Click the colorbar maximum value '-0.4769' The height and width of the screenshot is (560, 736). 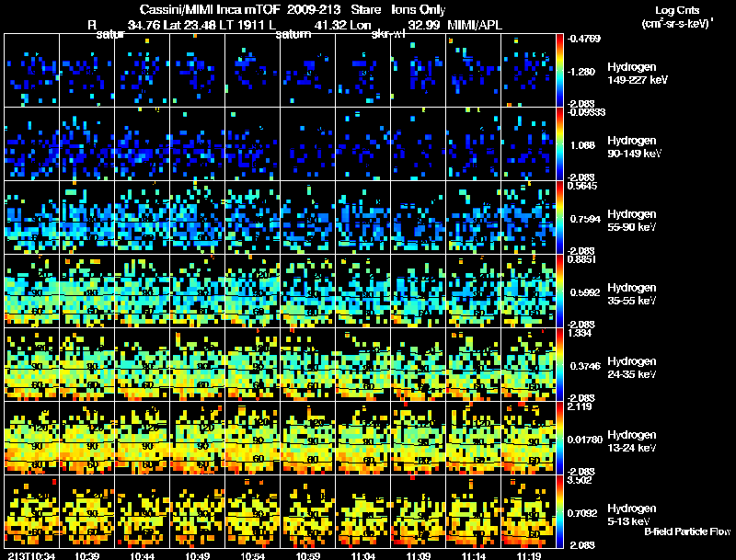click(583, 39)
